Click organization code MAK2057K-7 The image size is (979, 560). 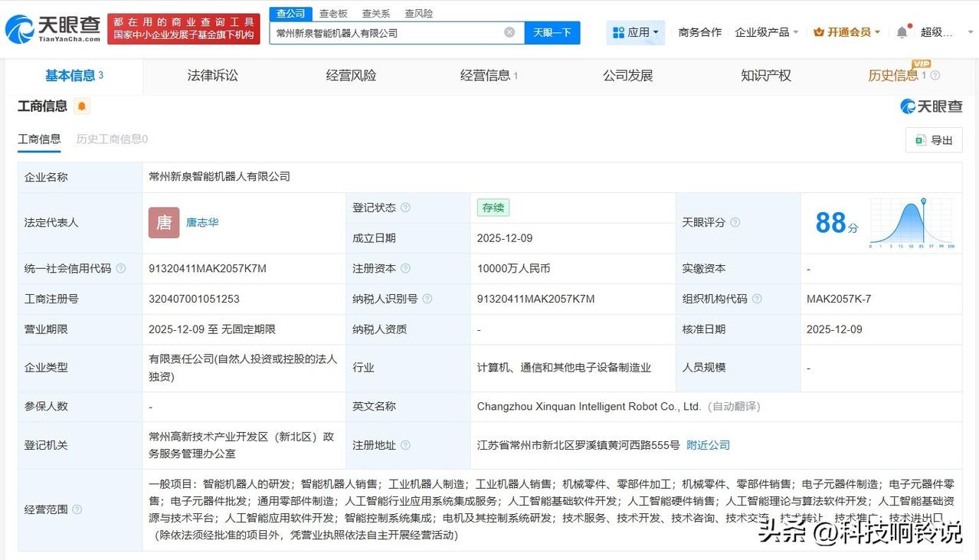point(839,299)
